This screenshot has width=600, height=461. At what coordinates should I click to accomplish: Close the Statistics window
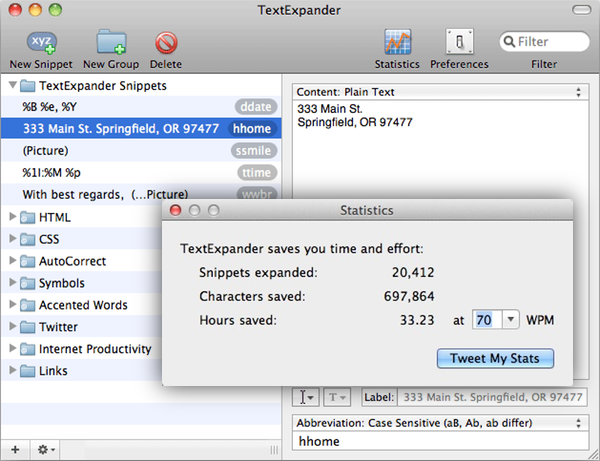coord(176,210)
